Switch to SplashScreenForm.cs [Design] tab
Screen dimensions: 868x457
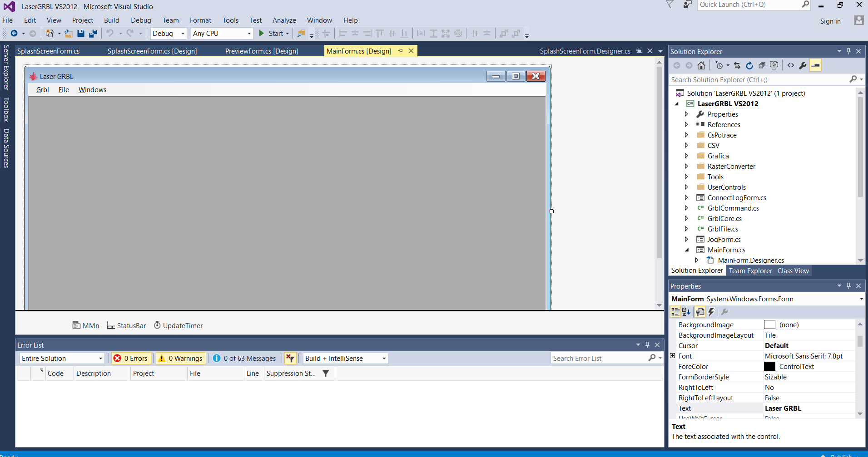(152, 51)
